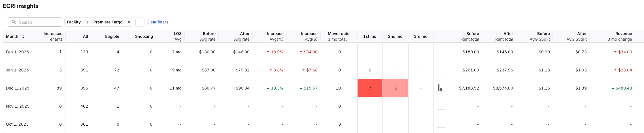This screenshot has width=644, height=133.
Task: Sort the table by Month column
Action: pyautogui.click(x=23, y=36)
